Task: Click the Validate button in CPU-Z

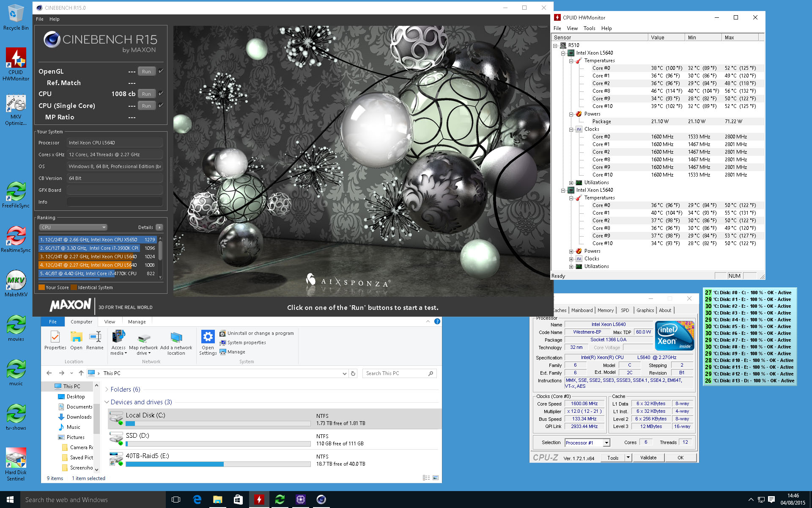Action: click(648, 458)
